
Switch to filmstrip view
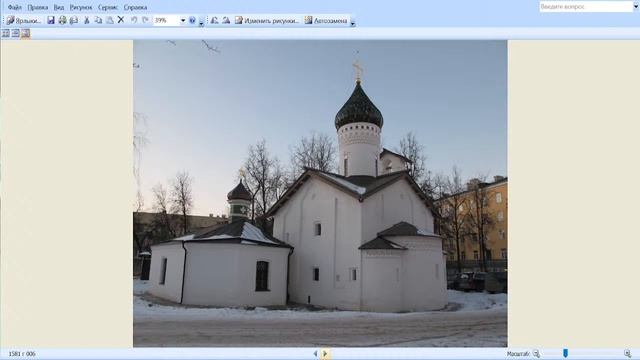coord(16,33)
